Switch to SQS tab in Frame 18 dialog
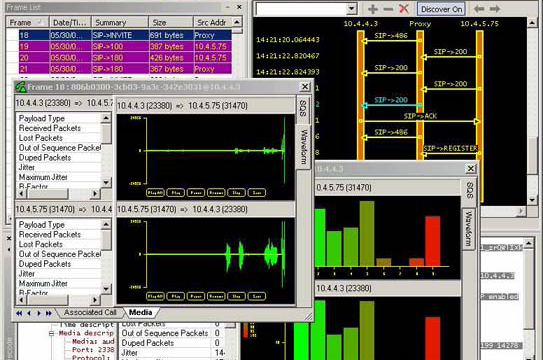 303,108
